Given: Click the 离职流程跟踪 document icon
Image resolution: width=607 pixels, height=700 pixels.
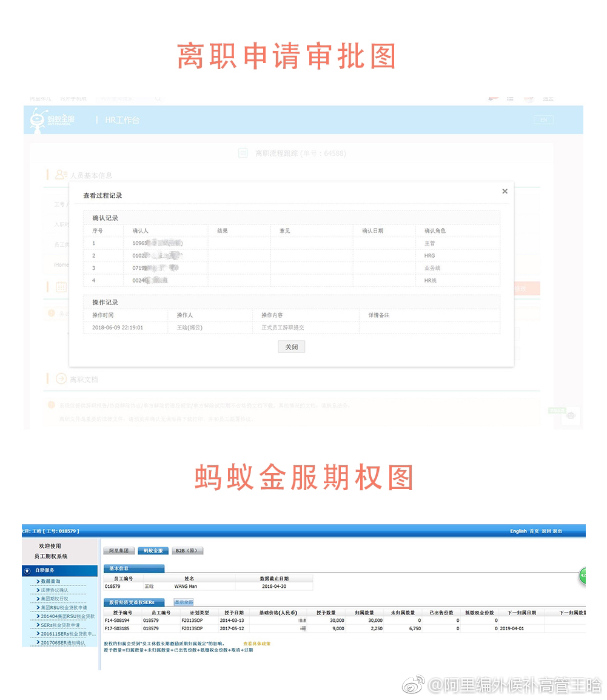Looking at the screenshot, I should (x=243, y=153).
